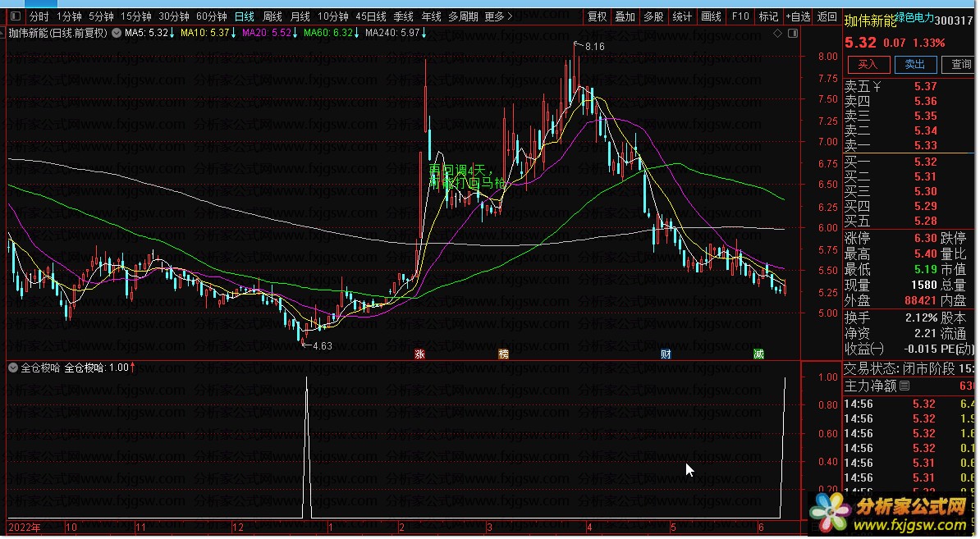Viewport: 980px width, 539px height.
Task: Click the month 12 marker on the time axis
Action: (237, 528)
